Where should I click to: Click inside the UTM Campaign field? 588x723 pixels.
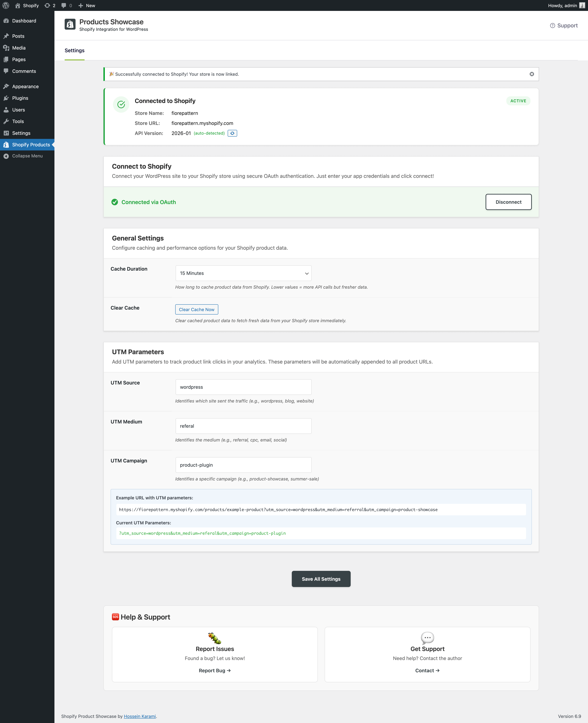[243, 465]
